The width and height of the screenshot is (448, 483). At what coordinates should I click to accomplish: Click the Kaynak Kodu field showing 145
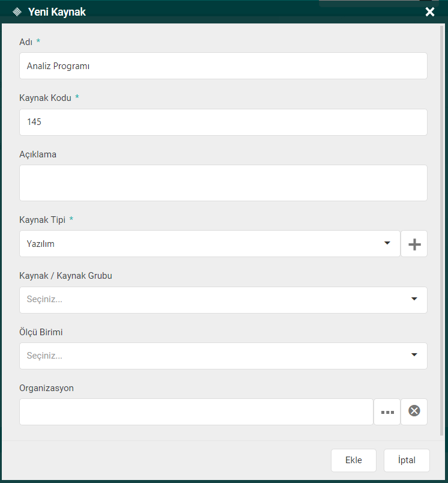(223, 122)
